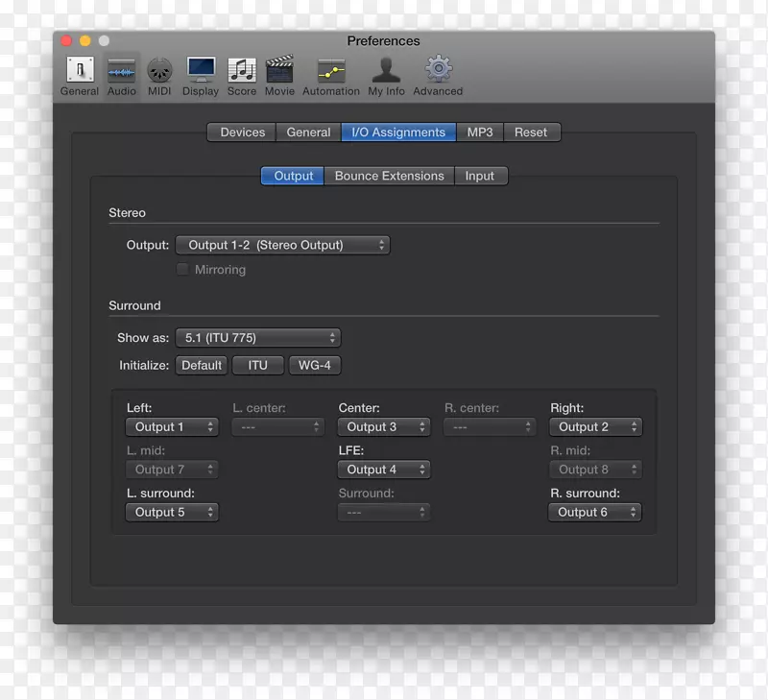Click the Default initialize button
This screenshot has width=768, height=700.
tap(202, 365)
